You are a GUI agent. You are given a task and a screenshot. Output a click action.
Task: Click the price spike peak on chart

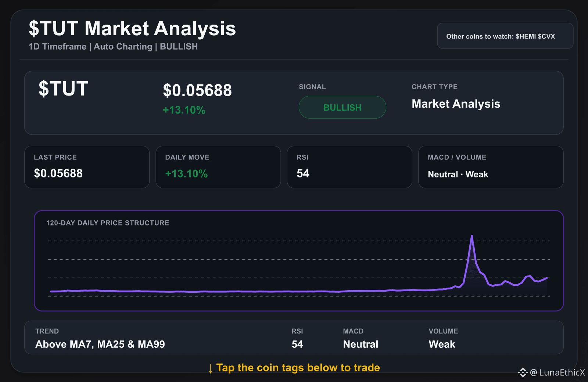472,236
